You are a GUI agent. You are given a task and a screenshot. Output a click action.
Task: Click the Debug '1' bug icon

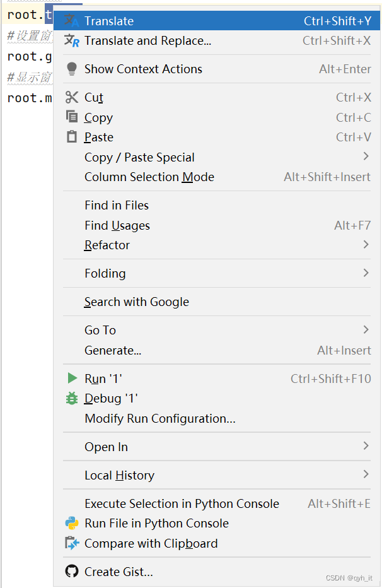pos(72,398)
